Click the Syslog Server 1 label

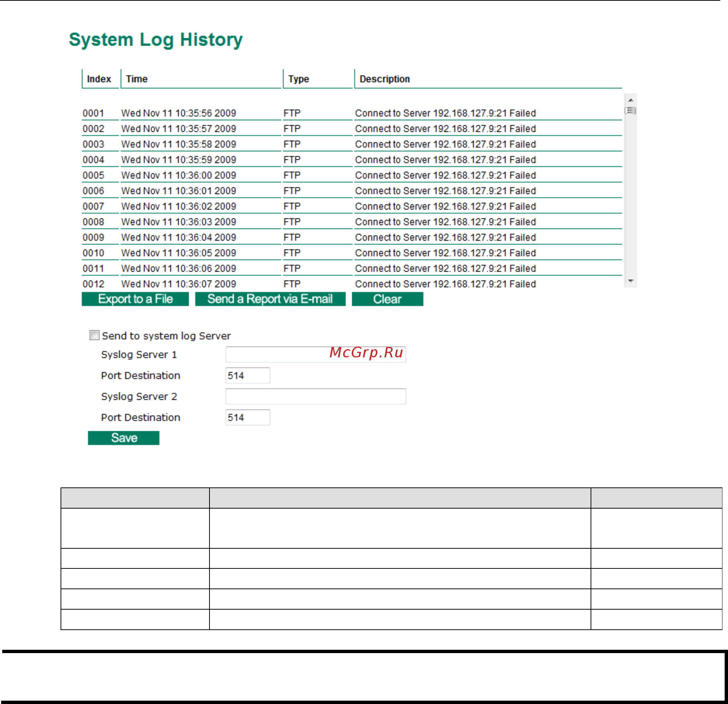[x=139, y=355]
